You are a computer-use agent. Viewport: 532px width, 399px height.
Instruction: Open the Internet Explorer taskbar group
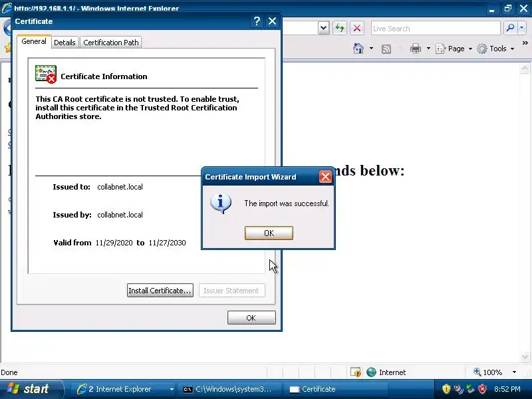pyautogui.click(x=124, y=389)
